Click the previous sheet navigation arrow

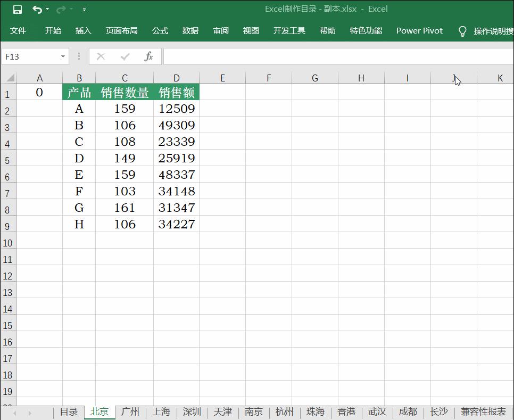(x=14, y=412)
